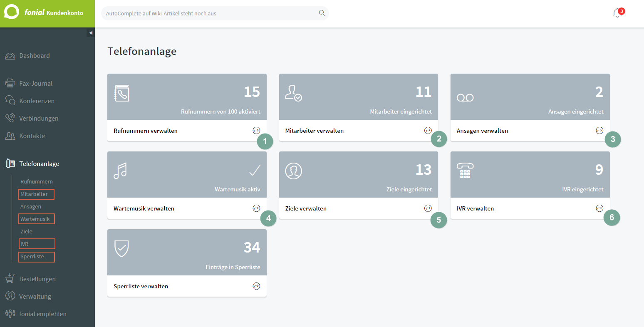Click the notification bell icon

pyautogui.click(x=617, y=13)
